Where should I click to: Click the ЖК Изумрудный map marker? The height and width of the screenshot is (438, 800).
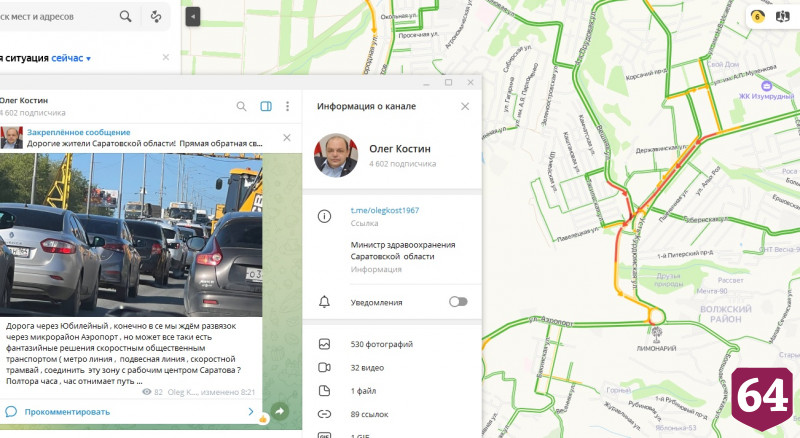(x=766, y=86)
